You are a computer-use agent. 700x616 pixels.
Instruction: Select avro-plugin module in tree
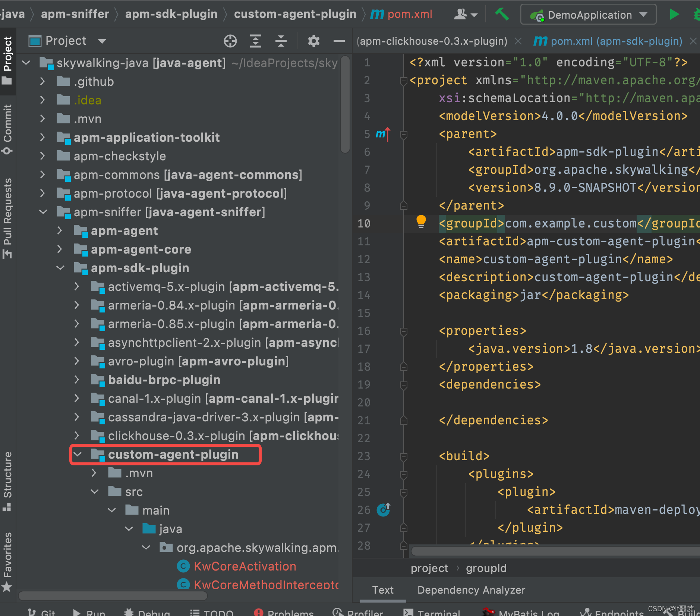pos(198,361)
